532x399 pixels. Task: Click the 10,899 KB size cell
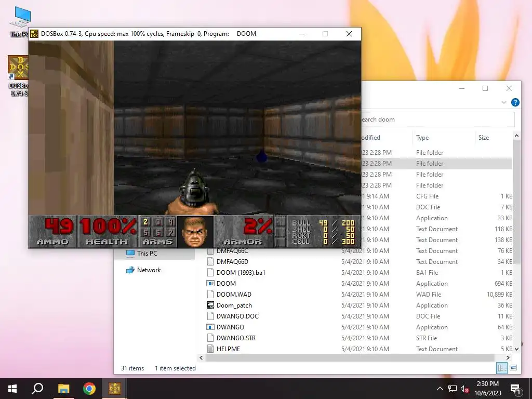click(x=499, y=294)
